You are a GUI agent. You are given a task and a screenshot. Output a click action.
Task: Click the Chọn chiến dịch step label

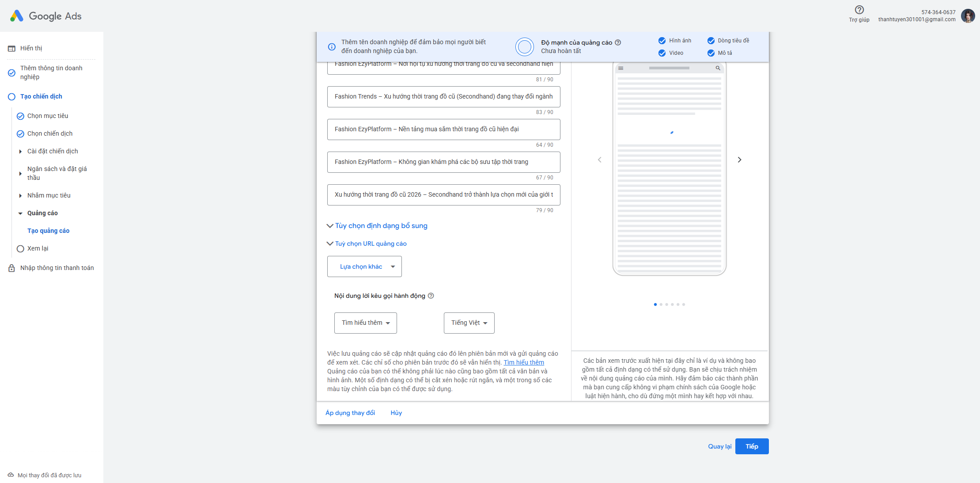pos(50,133)
